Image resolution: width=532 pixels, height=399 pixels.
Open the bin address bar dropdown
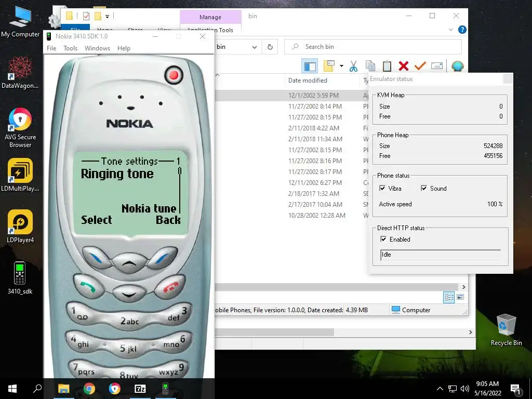pyautogui.click(x=255, y=47)
